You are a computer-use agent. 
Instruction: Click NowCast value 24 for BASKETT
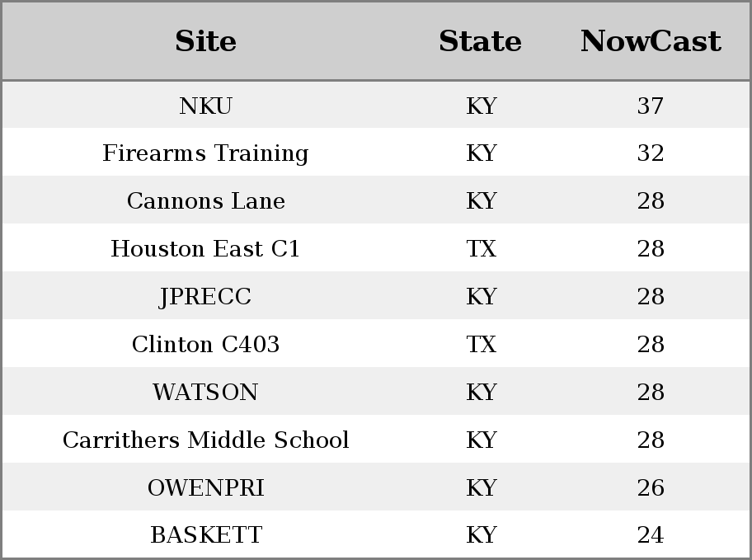[x=651, y=534]
